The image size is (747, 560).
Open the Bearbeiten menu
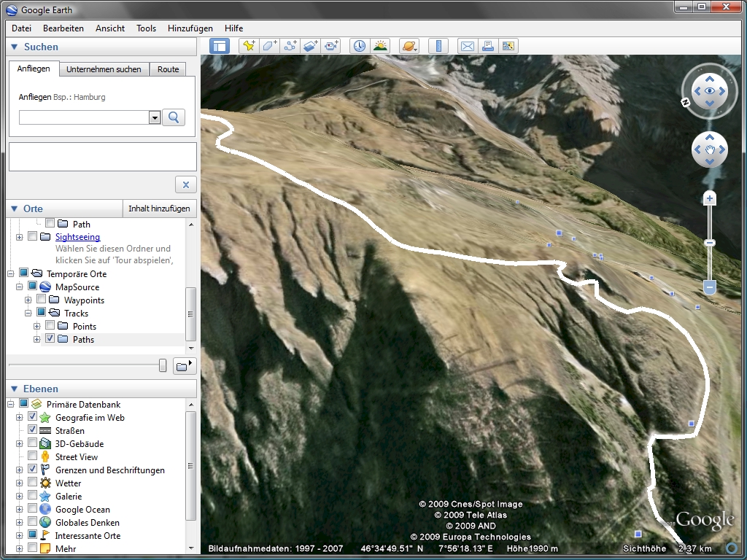63,28
